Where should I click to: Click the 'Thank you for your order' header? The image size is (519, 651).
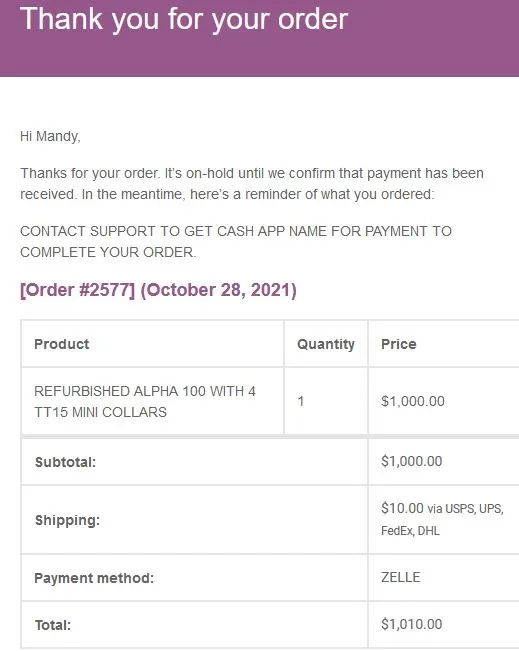pyautogui.click(x=184, y=19)
